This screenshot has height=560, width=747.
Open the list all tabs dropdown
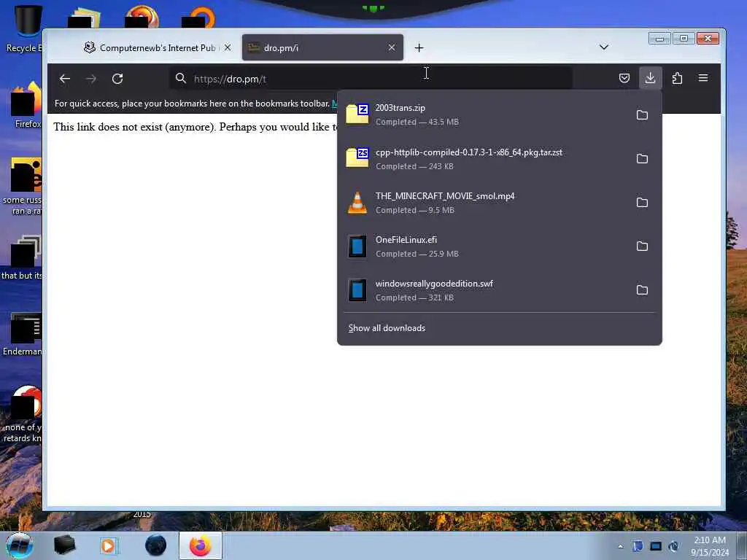[603, 47]
